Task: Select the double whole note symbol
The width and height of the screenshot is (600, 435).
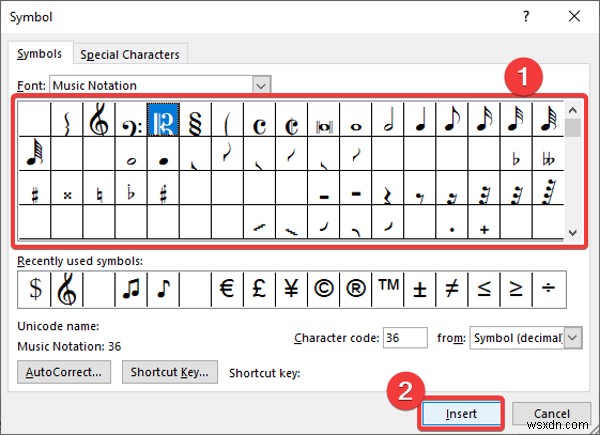Action: coord(324,119)
